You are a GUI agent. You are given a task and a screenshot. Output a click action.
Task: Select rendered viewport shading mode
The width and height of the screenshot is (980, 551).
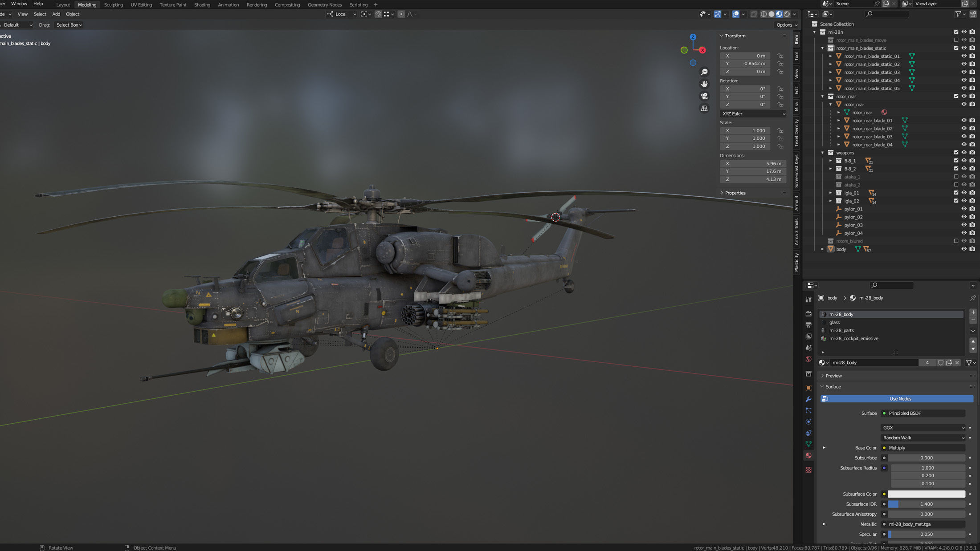(787, 14)
